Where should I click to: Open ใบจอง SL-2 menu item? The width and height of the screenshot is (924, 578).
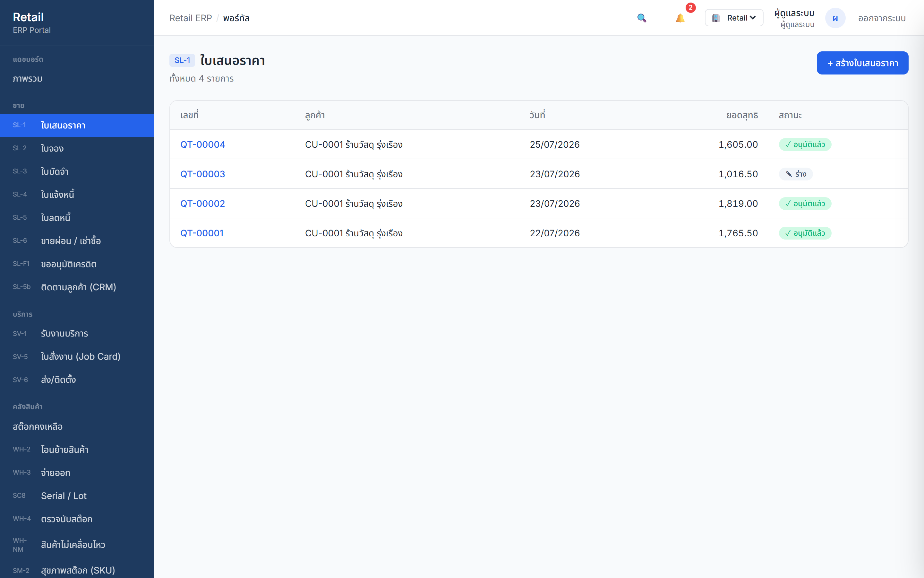pos(77,148)
